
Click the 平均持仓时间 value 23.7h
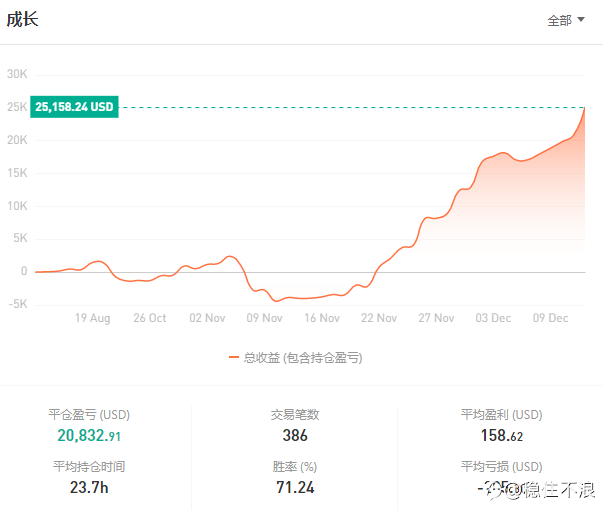[x=89, y=487]
